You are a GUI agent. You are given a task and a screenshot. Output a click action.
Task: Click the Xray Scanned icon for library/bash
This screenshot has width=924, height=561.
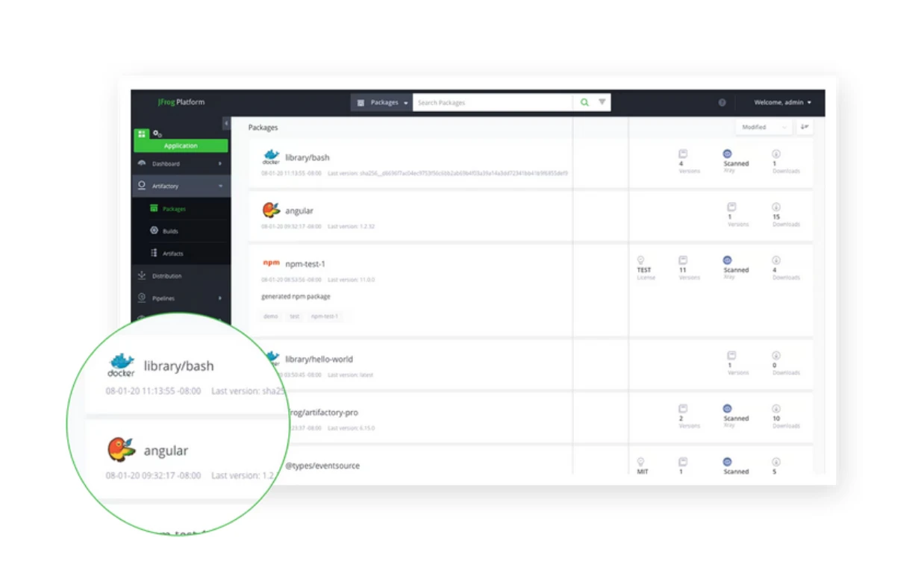coord(728,154)
